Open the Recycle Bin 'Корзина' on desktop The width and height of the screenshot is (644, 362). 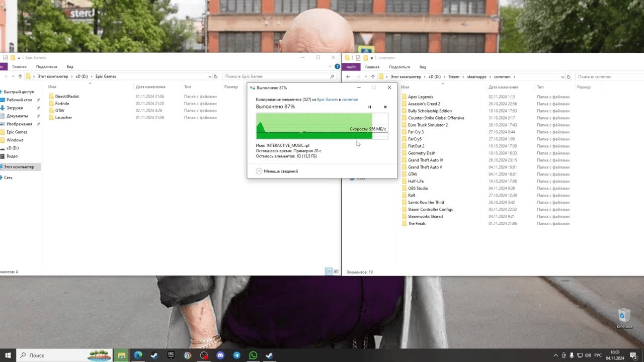624,319
